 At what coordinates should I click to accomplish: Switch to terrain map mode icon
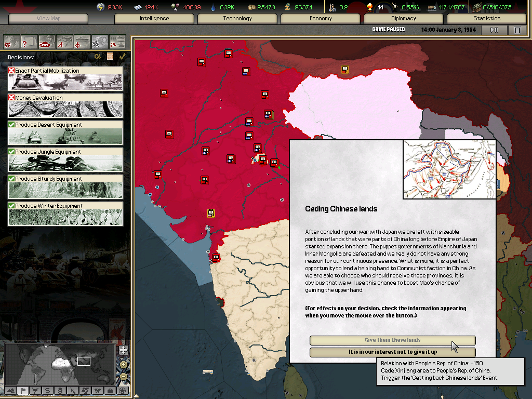pos(10,390)
